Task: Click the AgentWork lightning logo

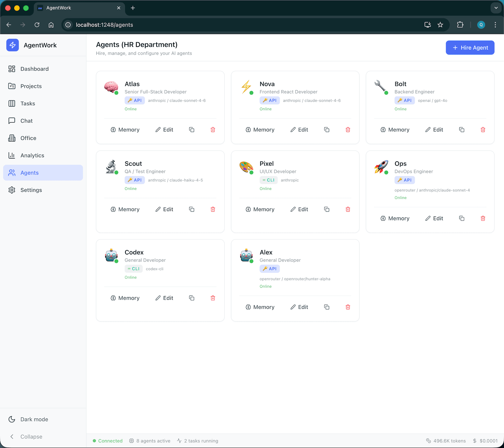Action: 12,45
